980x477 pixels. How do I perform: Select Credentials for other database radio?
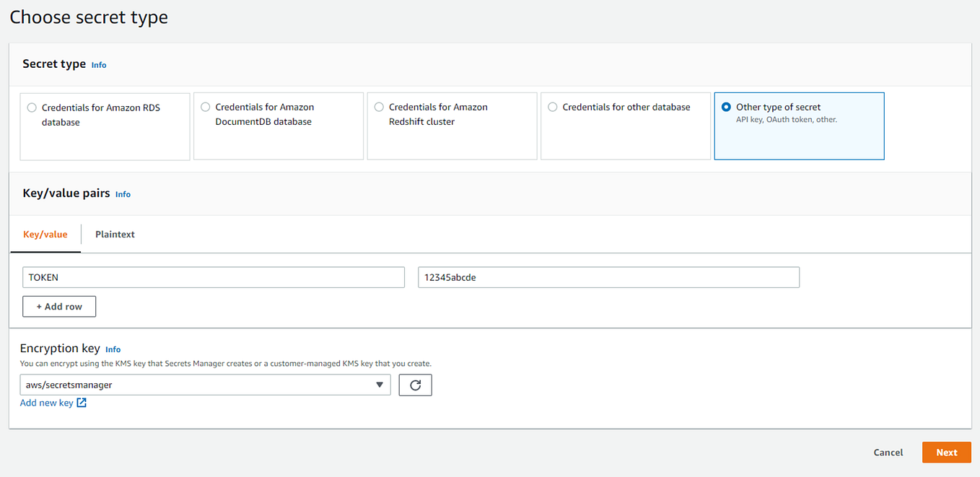coord(553,107)
